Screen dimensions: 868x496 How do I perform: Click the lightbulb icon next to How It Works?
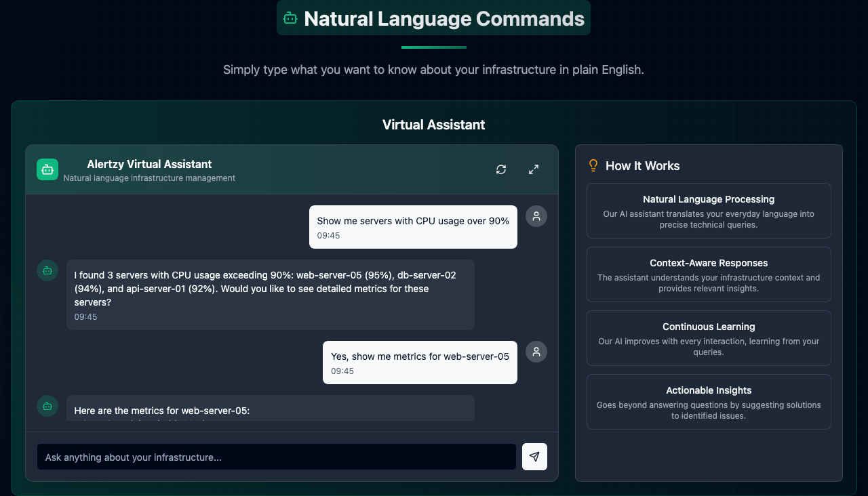tap(593, 165)
